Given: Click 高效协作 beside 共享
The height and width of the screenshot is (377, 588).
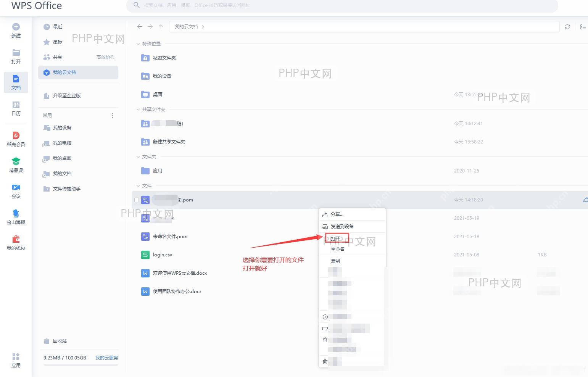Looking at the screenshot, I should (106, 57).
